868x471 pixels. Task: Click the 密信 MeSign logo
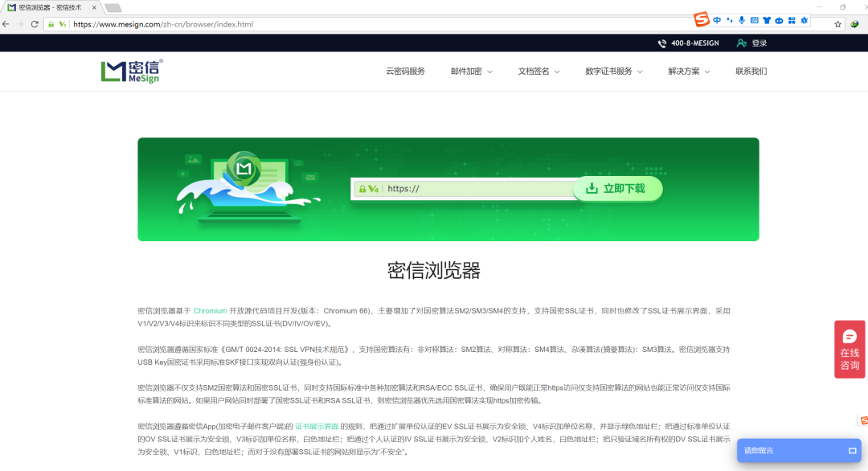pyautogui.click(x=132, y=71)
